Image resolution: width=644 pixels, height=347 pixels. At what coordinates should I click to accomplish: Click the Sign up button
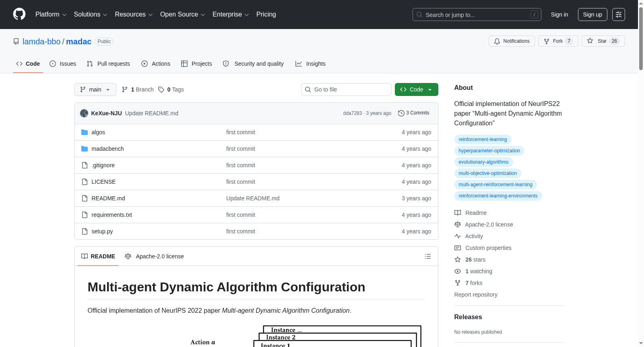(x=592, y=15)
